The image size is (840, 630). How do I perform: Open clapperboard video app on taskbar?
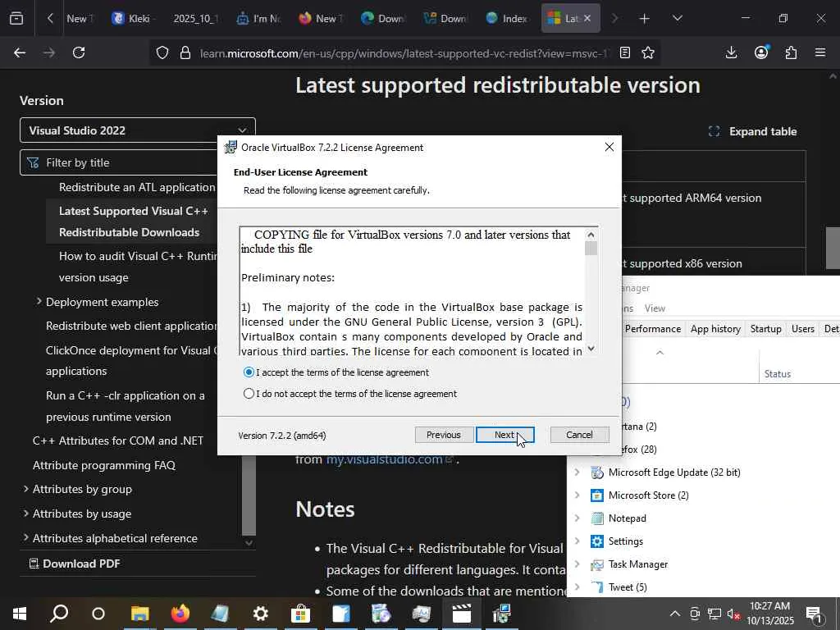[461, 614]
